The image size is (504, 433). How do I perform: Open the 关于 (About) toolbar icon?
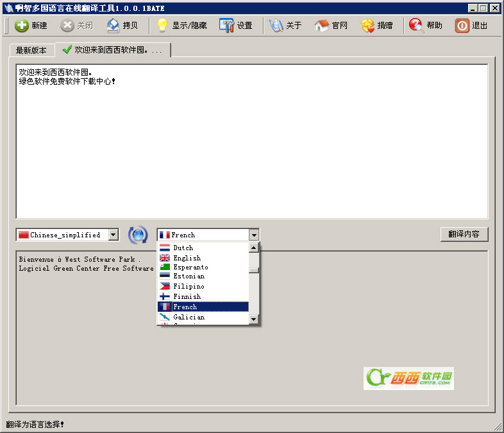(276, 26)
